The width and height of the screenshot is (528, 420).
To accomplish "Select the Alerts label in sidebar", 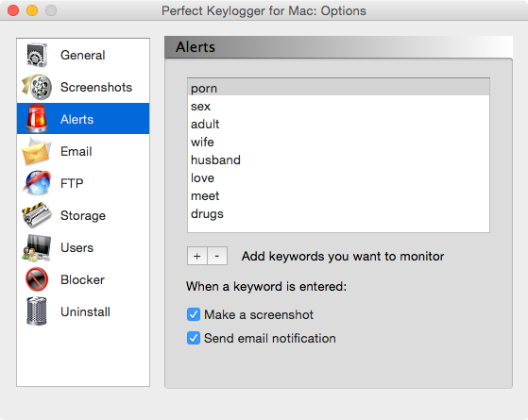I will pos(77,119).
